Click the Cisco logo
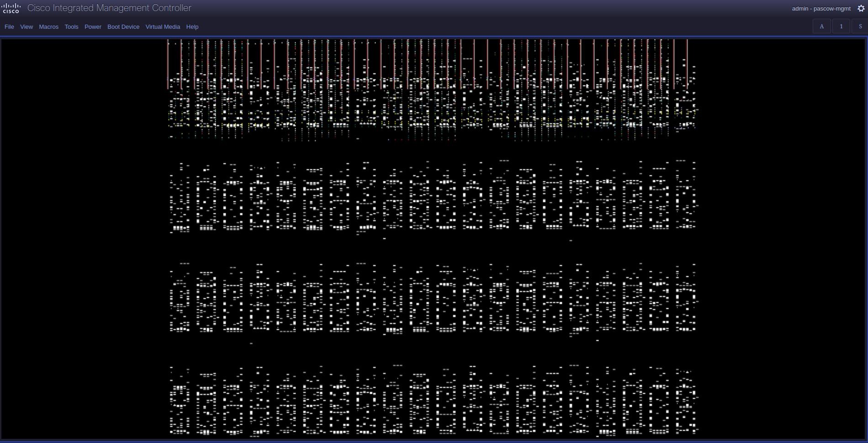 (11, 8)
